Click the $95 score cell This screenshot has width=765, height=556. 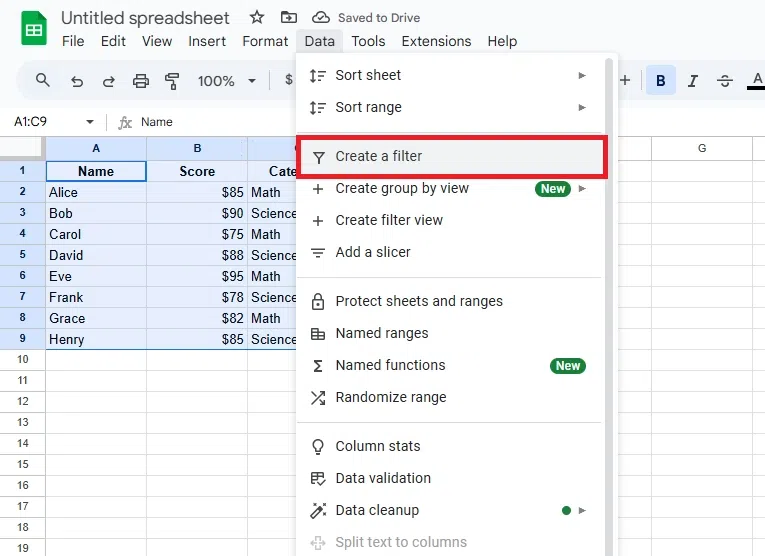[x=197, y=276]
